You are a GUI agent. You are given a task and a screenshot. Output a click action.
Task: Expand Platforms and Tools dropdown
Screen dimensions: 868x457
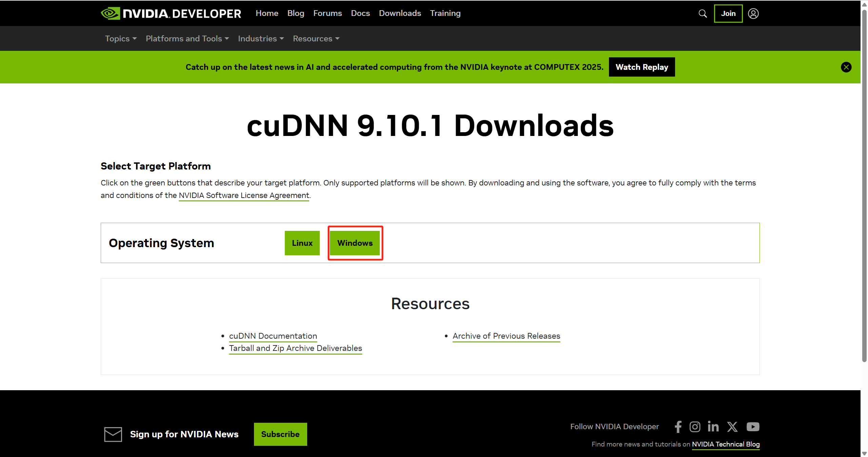tap(187, 39)
